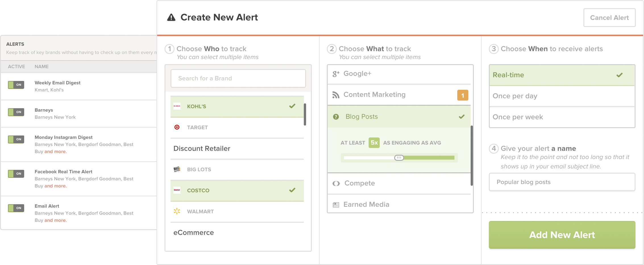
Task: Click the warning triangle icon beside Create New Alert
Action: pyautogui.click(x=171, y=18)
